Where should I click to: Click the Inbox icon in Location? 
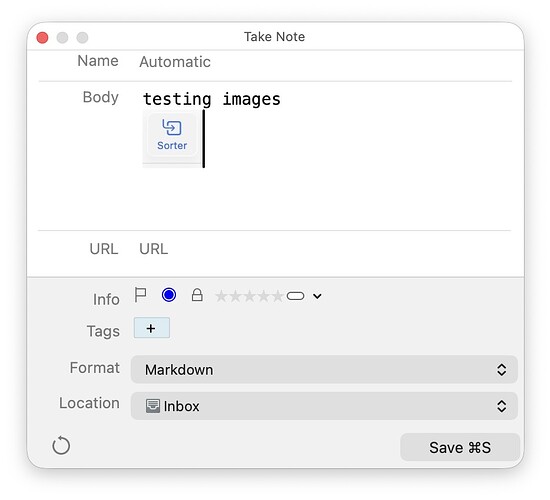click(x=153, y=406)
